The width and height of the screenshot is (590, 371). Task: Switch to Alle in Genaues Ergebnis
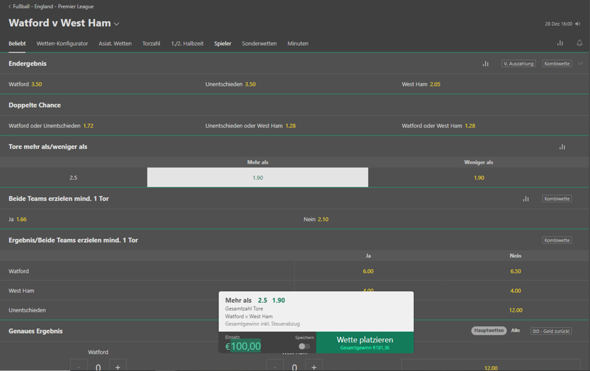tap(515, 330)
